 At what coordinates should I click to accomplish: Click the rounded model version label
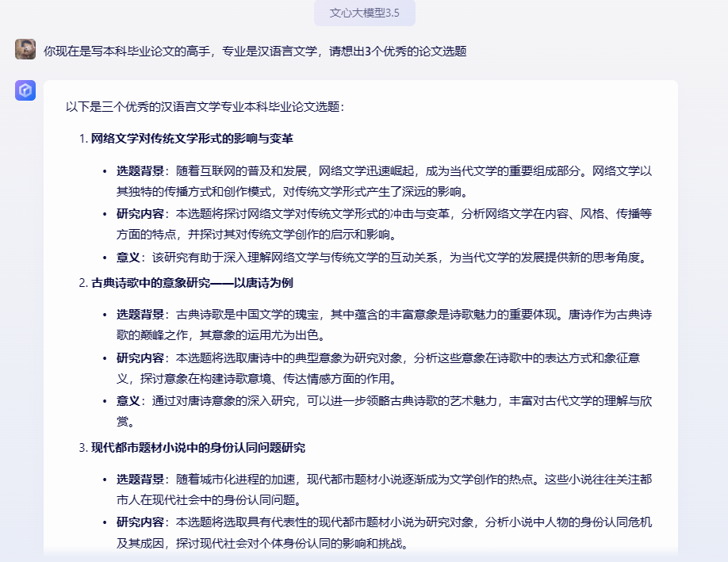pyautogui.click(x=363, y=13)
